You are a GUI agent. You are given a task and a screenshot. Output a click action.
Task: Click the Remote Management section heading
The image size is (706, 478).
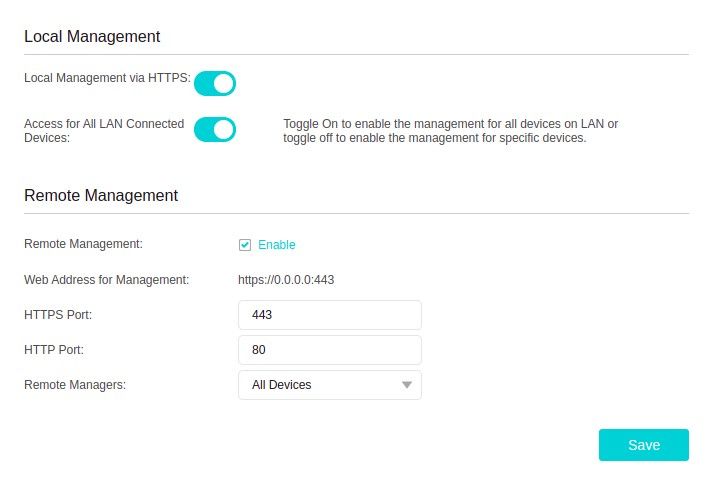coord(101,196)
